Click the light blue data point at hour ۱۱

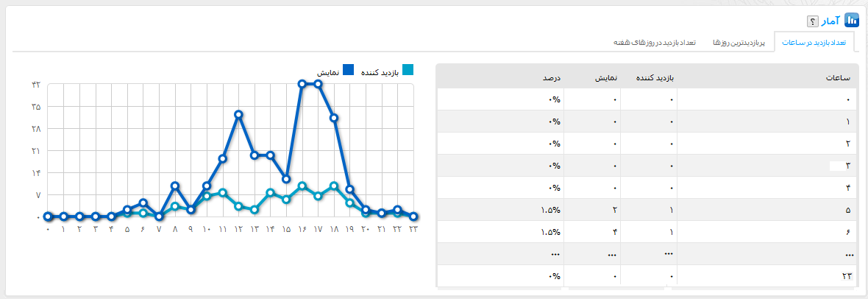click(x=222, y=193)
